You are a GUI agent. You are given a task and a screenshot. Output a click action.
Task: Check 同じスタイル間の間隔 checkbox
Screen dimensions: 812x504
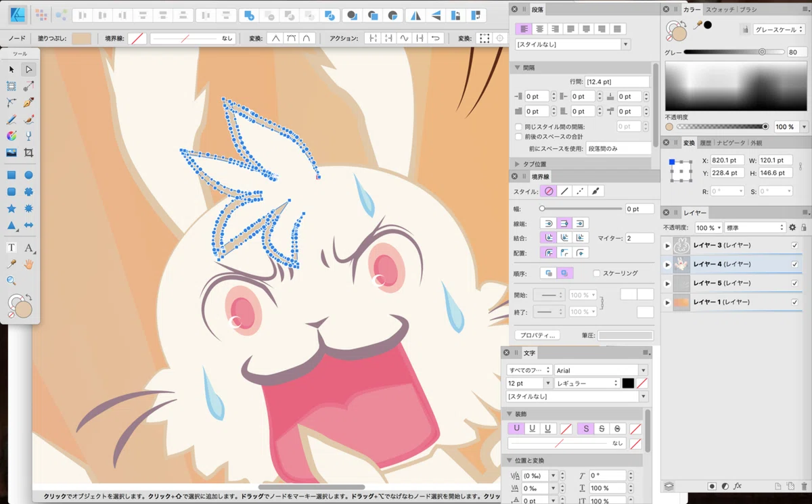click(x=519, y=127)
